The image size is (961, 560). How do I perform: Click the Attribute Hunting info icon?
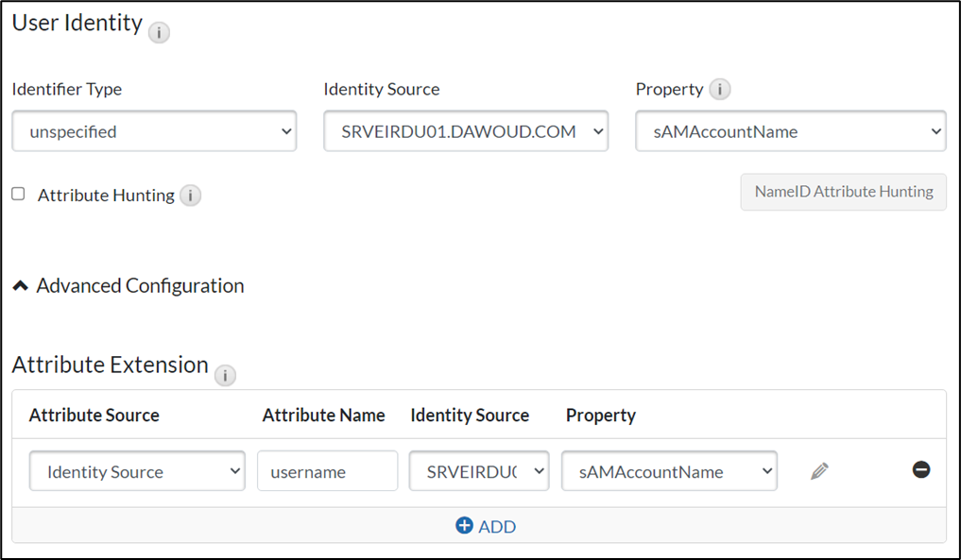tap(191, 195)
